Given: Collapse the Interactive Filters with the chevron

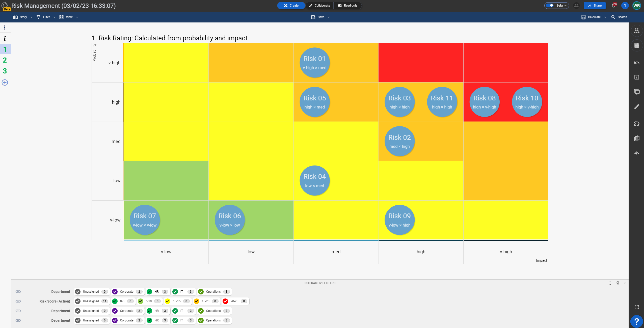Looking at the screenshot, I should coord(625,283).
